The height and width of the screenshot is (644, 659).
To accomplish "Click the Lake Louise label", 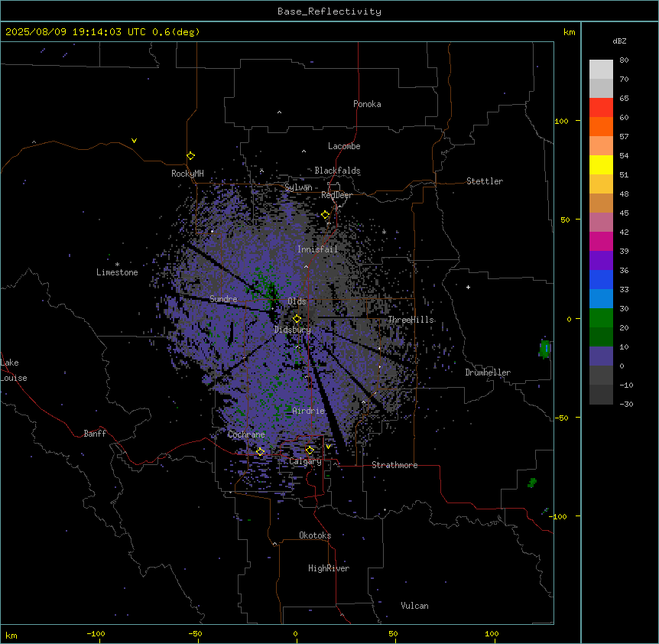I will (12, 370).
